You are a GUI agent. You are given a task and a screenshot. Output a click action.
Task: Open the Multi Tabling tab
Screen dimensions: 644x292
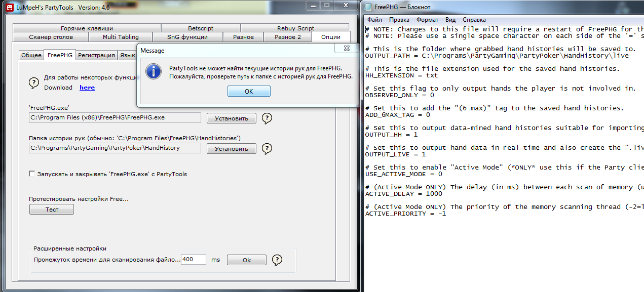click(x=121, y=37)
